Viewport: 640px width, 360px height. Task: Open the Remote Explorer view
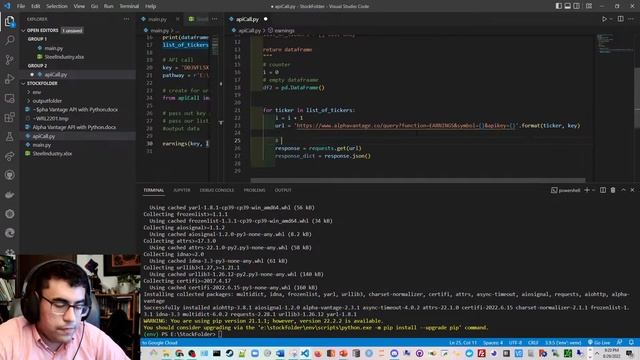pyautogui.click(x=9, y=98)
